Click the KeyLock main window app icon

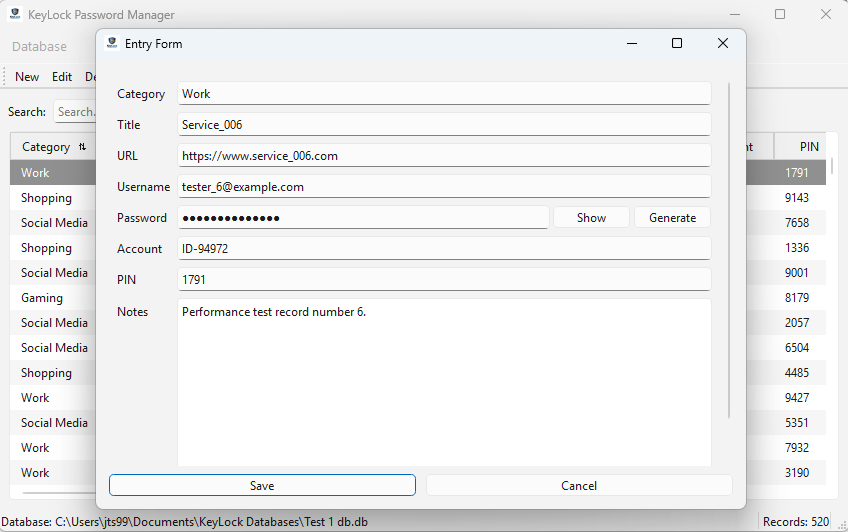click(15, 14)
